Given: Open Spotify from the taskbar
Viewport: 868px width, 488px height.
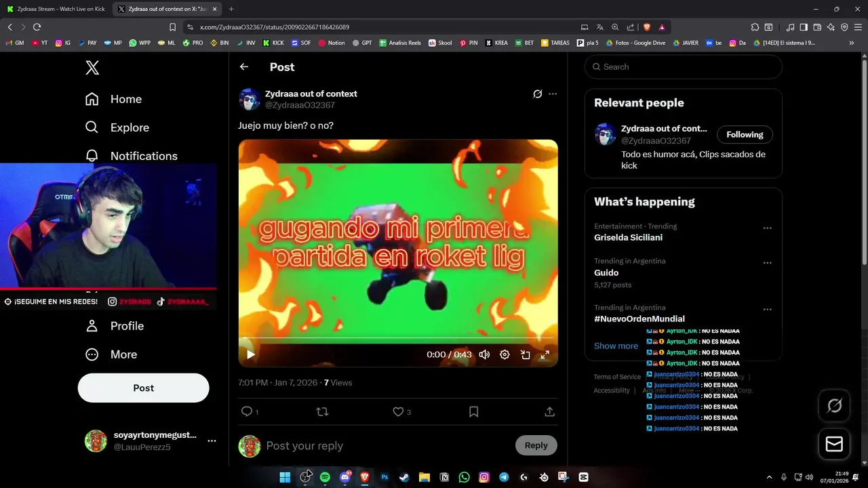Looking at the screenshot, I should click(325, 477).
